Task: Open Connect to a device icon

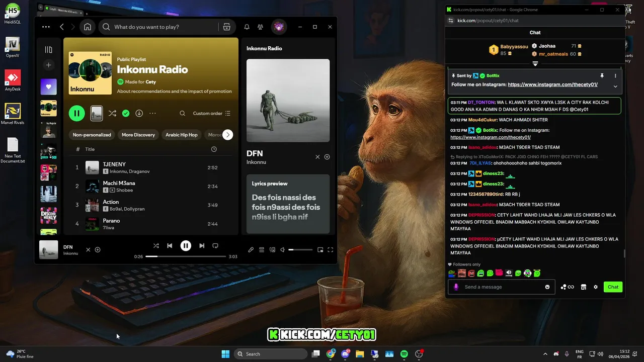Action: [x=273, y=250]
